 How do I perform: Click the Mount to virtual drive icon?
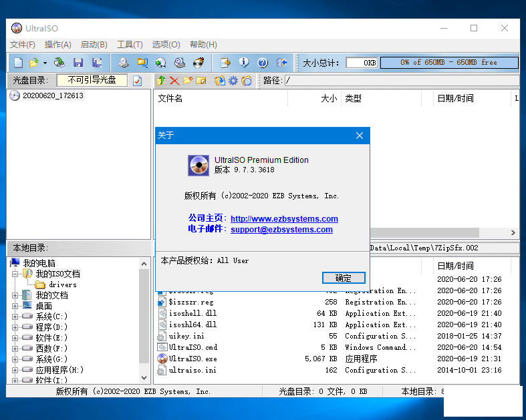[180, 62]
